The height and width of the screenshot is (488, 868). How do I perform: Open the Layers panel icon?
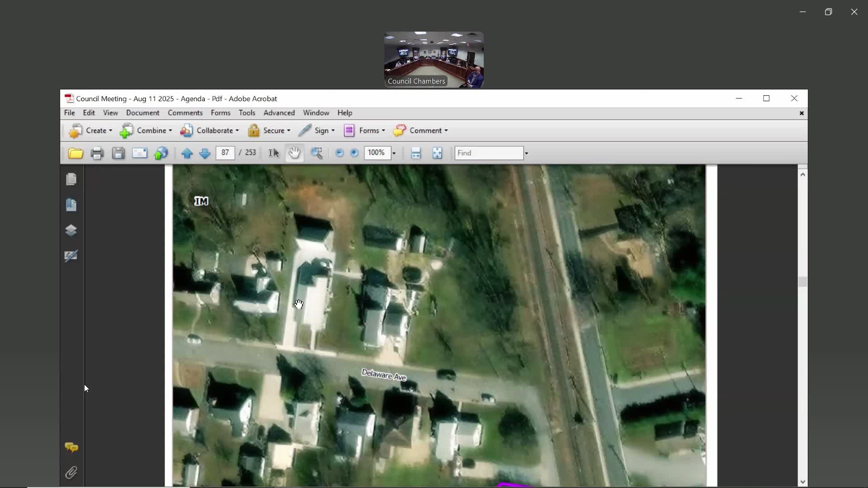click(71, 230)
